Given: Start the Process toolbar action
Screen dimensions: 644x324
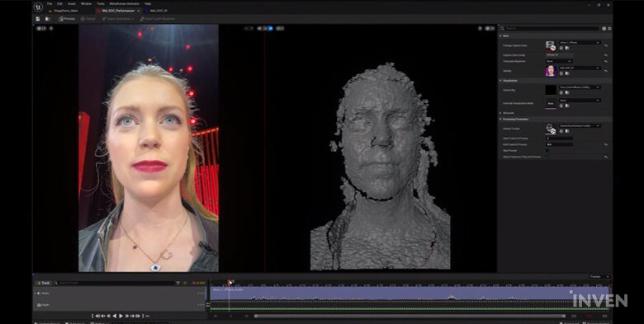Looking at the screenshot, I should pyautogui.click(x=67, y=19).
